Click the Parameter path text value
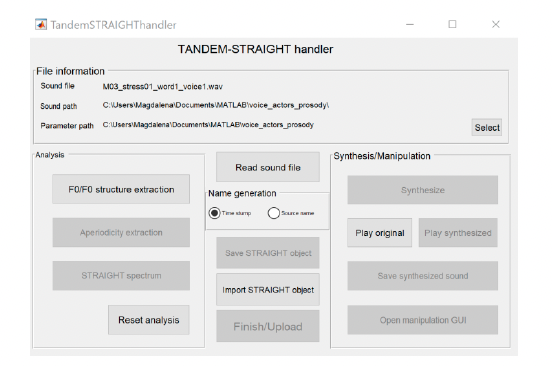 (x=208, y=125)
